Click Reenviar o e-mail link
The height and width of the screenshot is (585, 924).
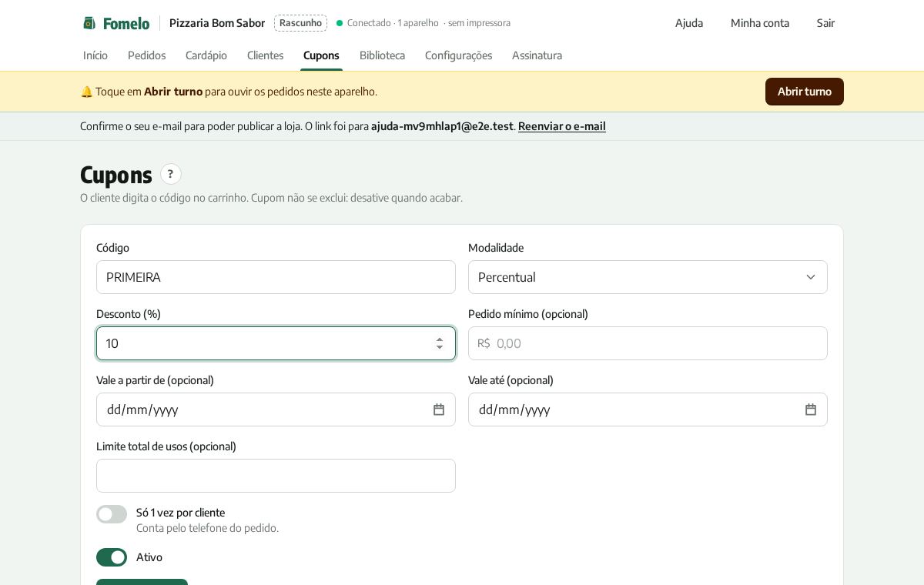coord(562,126)
